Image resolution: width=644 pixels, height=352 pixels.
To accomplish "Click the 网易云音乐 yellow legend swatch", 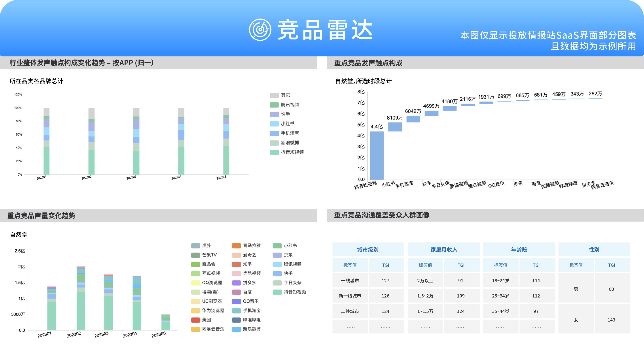I will [195, 329].
